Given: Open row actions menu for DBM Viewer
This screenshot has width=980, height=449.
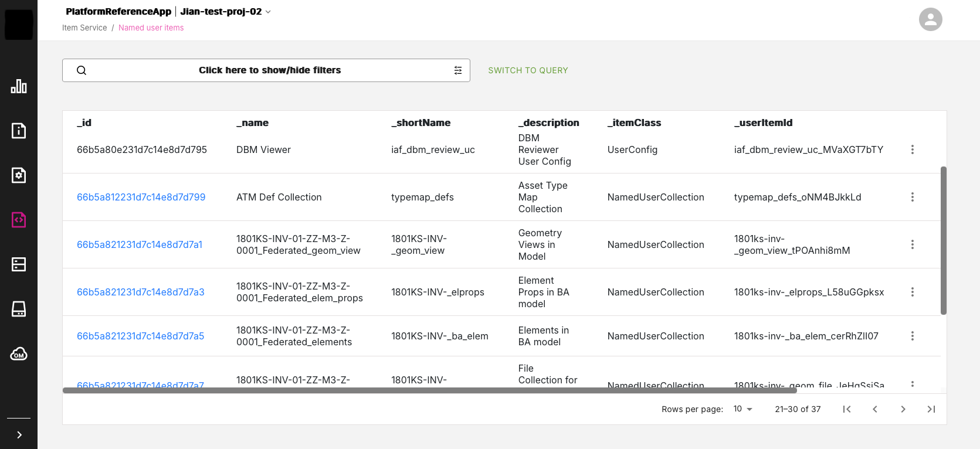Looking at the screenshot, I should click(x=912, y=149).
